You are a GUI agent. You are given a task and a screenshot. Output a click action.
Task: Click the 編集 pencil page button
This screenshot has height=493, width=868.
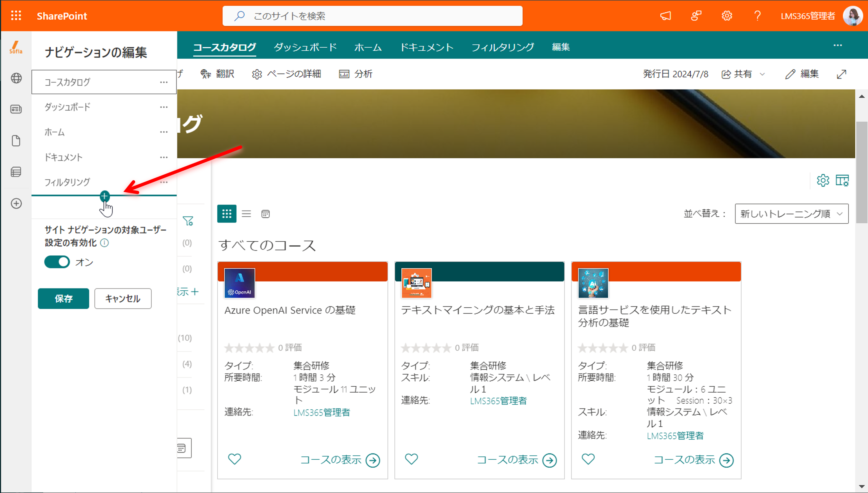click(802, 74)
